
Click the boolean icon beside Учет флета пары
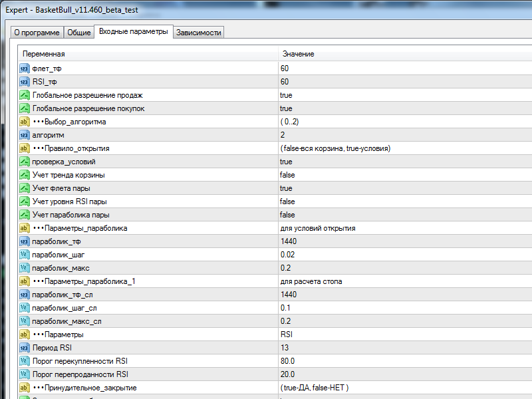(x=25, y=188)
